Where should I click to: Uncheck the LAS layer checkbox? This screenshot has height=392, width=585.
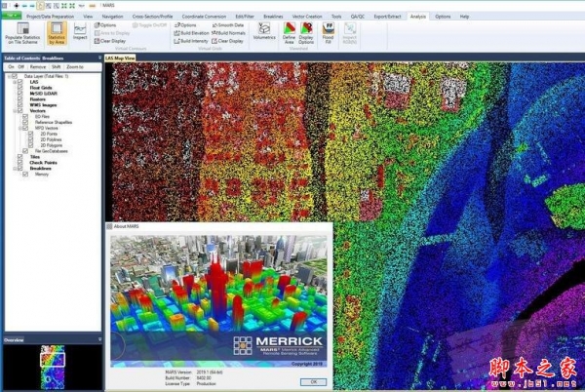(x=20, y=82)
